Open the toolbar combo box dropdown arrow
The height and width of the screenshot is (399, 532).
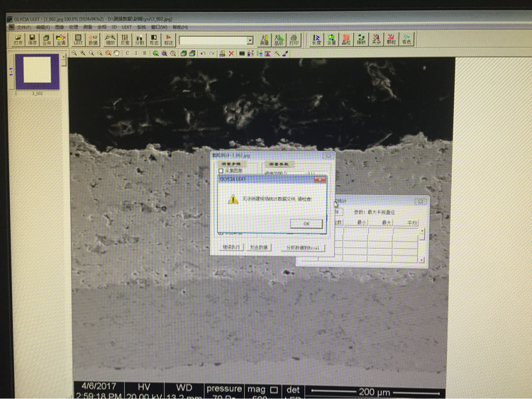[250, 40]
